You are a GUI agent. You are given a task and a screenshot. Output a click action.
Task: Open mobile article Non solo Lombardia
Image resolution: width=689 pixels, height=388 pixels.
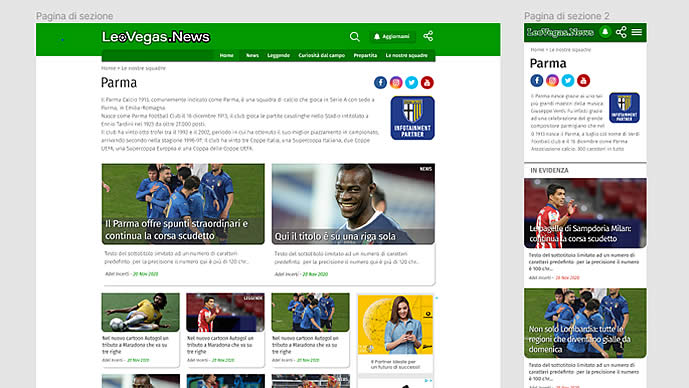(585, 323)
